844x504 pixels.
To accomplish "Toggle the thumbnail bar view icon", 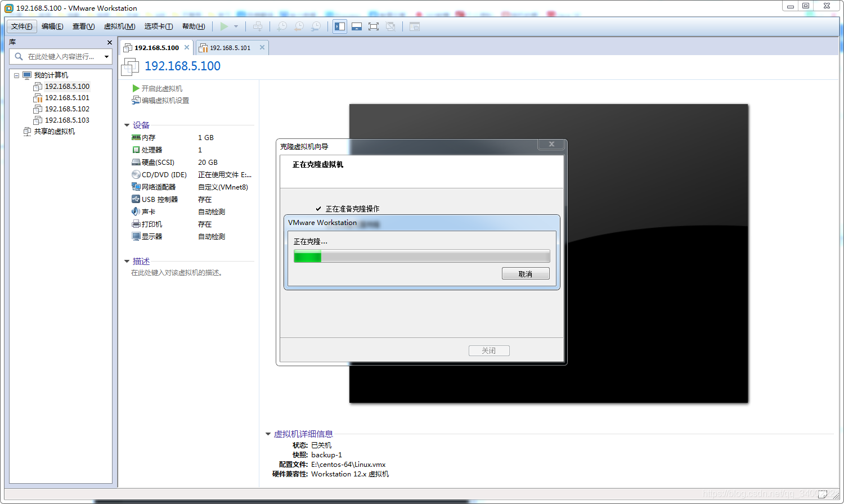I will pos(357,26).
